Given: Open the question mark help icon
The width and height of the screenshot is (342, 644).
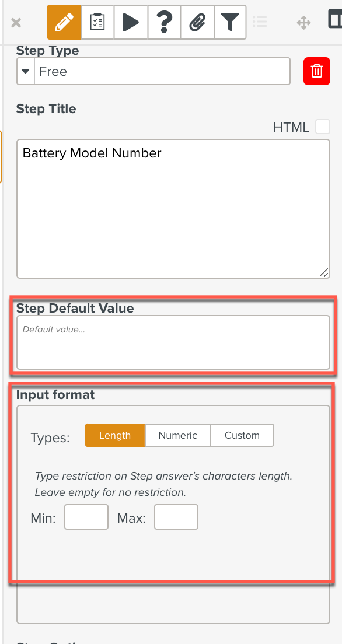Looking at the screenshot, I should pyautogui.click(x=163, y=22).
